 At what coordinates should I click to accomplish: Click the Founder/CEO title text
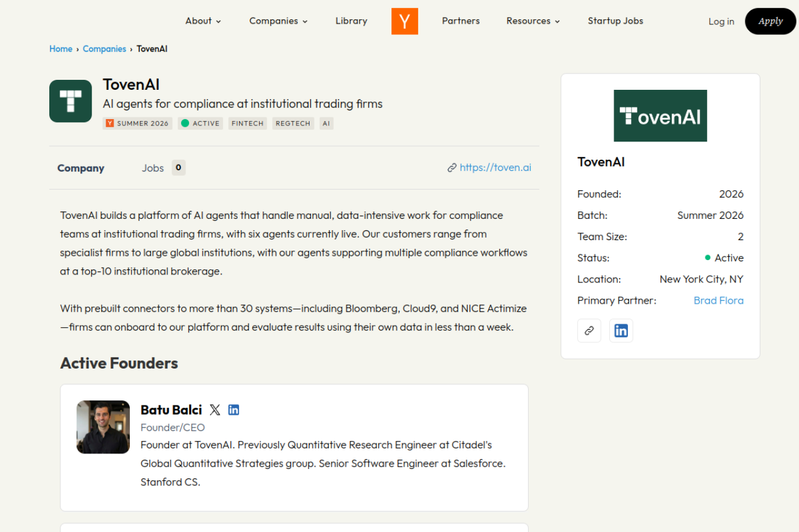click(172, 428)
